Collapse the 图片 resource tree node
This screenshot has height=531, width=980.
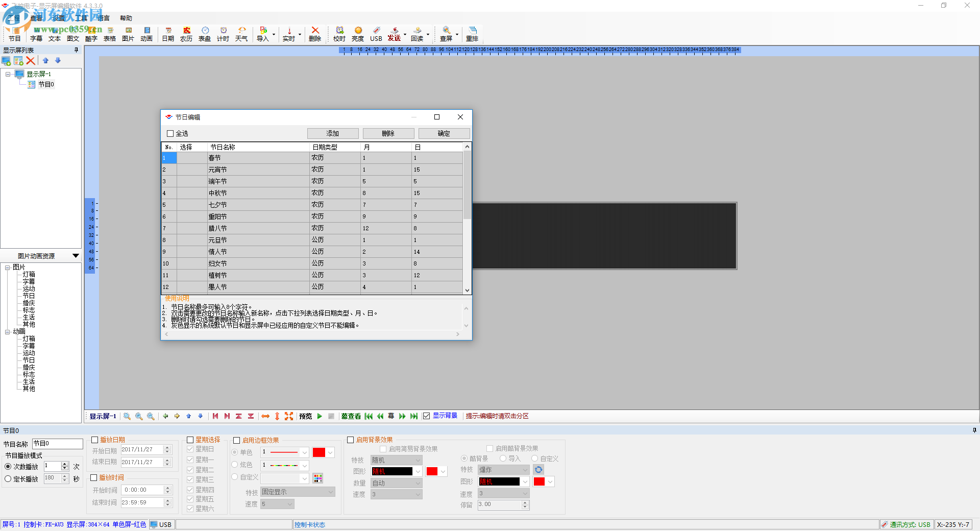8,268
